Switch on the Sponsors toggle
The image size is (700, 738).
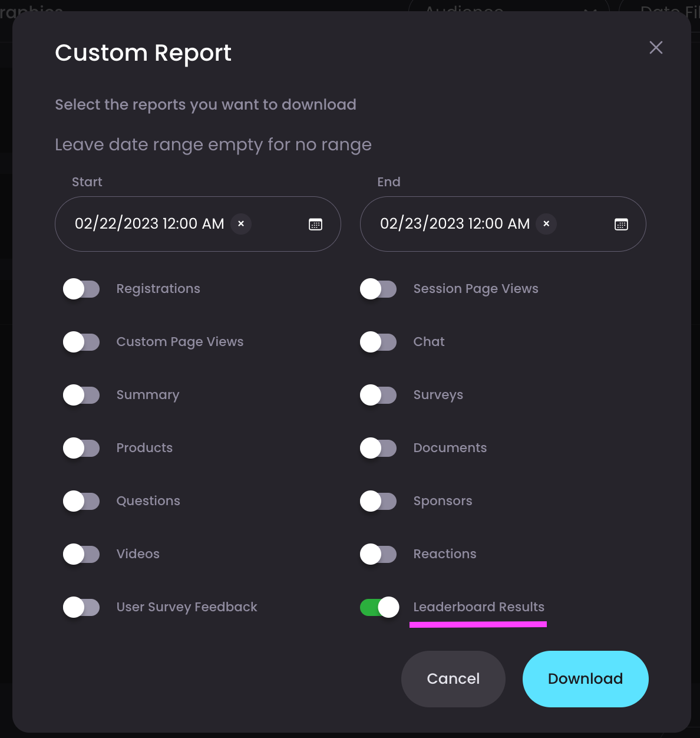(378, 501)
